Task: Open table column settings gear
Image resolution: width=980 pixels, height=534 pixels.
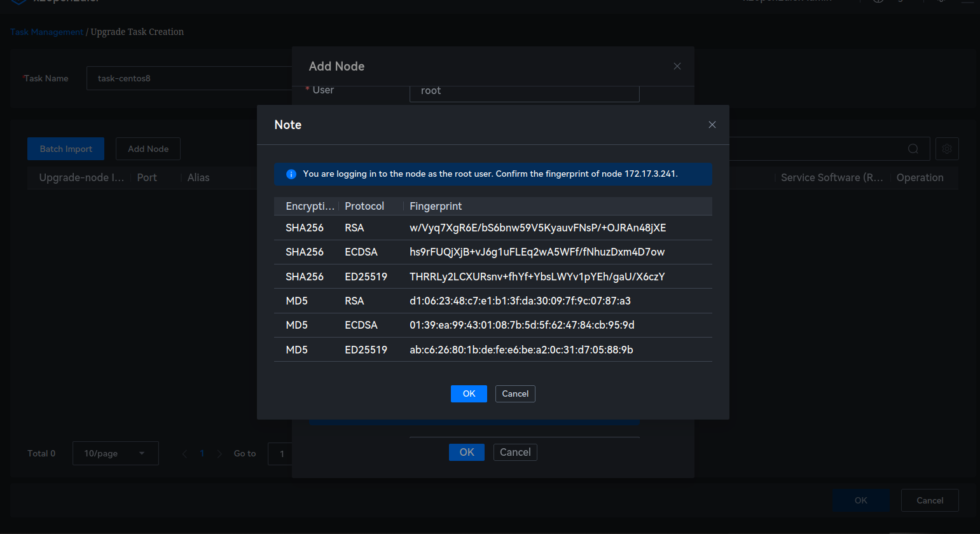Action: (x=946, y=149)
